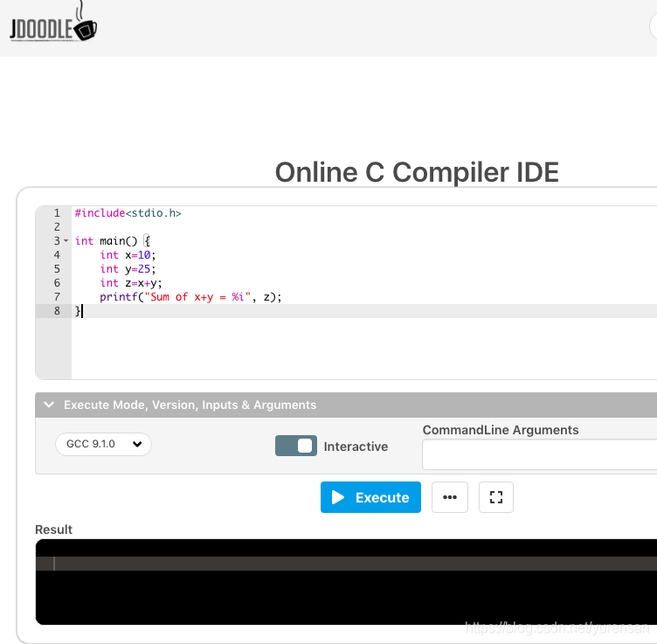
Task: Place cursor on '#include<stdio.h>' line
Action: (x=128, y=213)
